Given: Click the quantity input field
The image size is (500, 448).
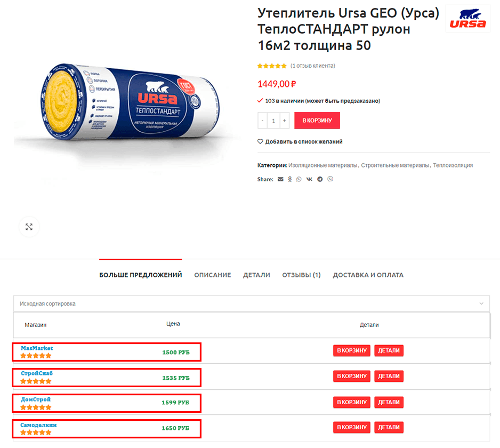Looking at the screenshot, I should [x=273, y=121].
